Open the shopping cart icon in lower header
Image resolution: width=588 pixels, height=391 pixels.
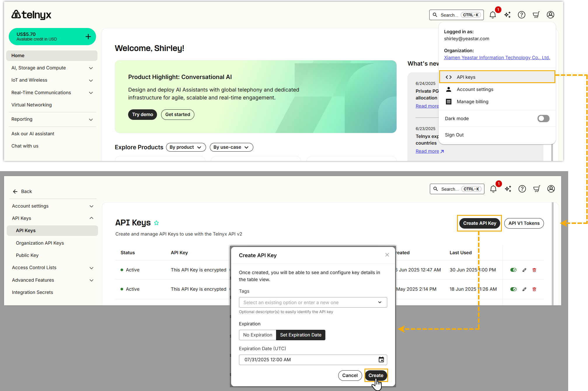[537, 189]
